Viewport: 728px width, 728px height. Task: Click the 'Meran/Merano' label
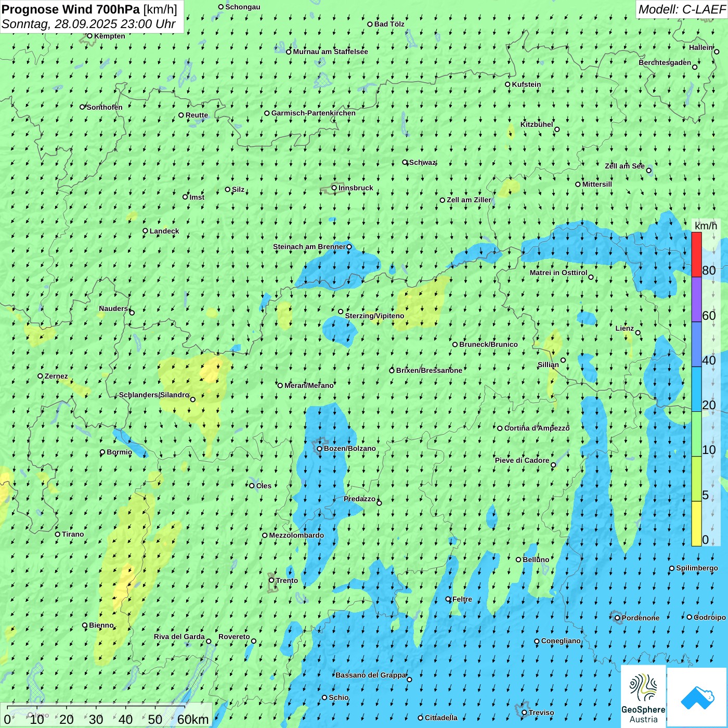click(x=309, y=385)
